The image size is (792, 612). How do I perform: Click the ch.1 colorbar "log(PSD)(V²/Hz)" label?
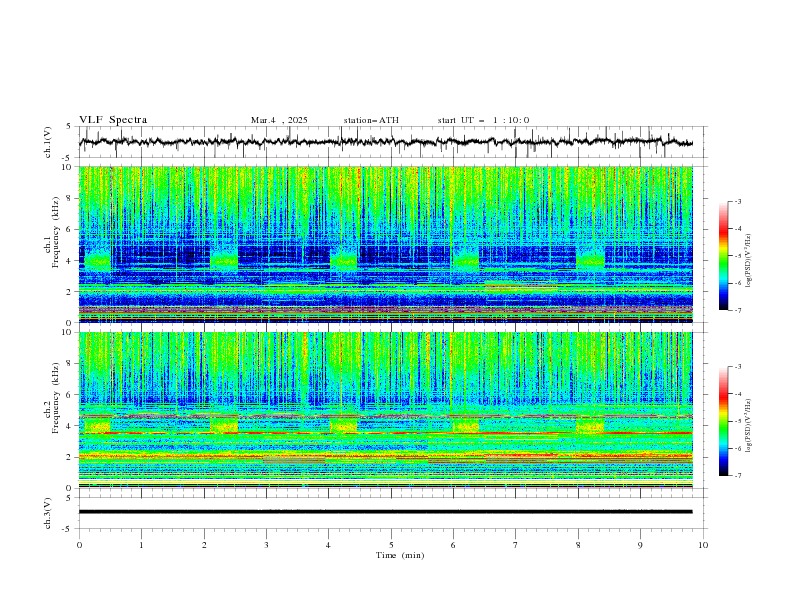(748, 261)
